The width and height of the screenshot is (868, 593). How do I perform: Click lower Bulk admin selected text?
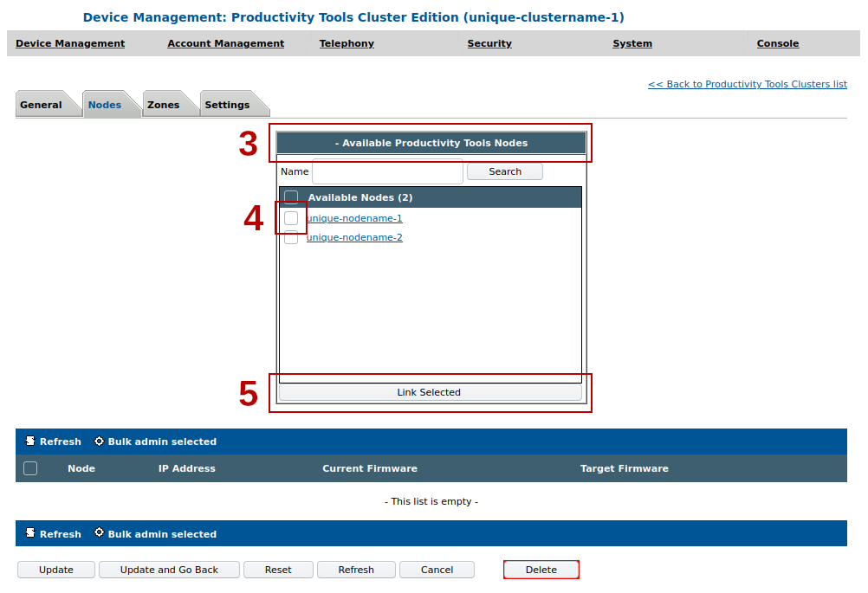162,534
